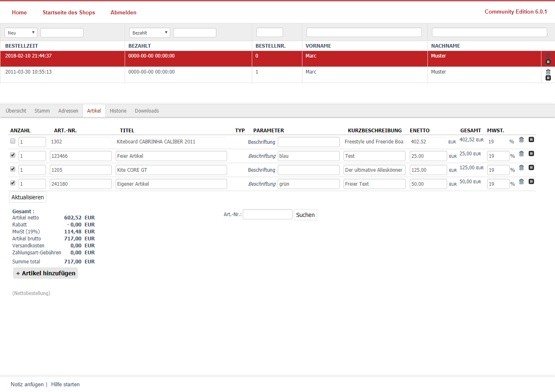Click the + Artikel hinzufügen button

point(46,273)
